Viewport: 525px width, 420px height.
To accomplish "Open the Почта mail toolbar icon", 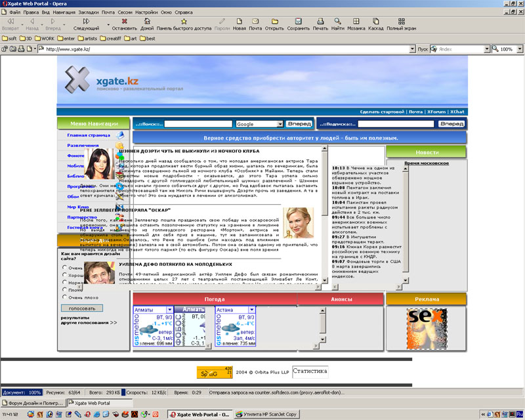I will point(255,21).
